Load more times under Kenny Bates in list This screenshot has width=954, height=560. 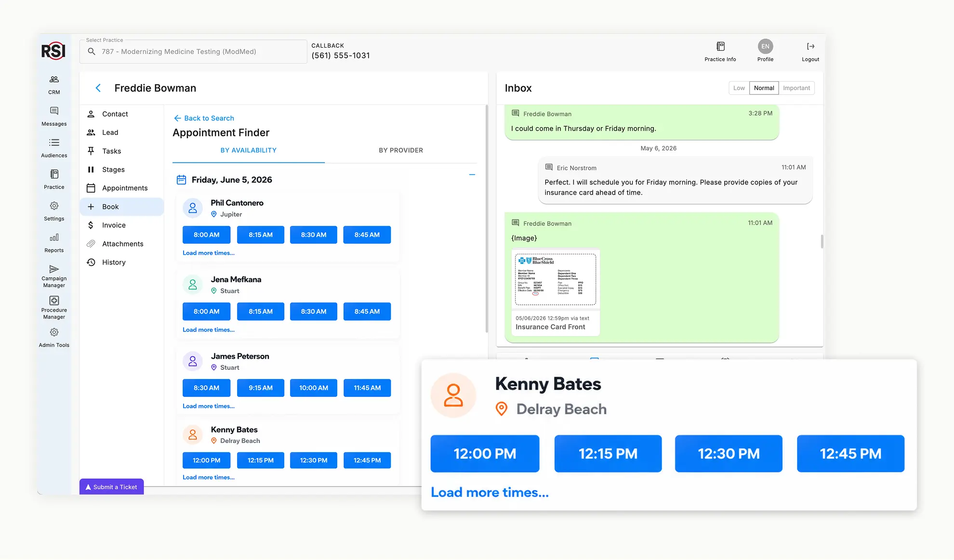[209, 477]
